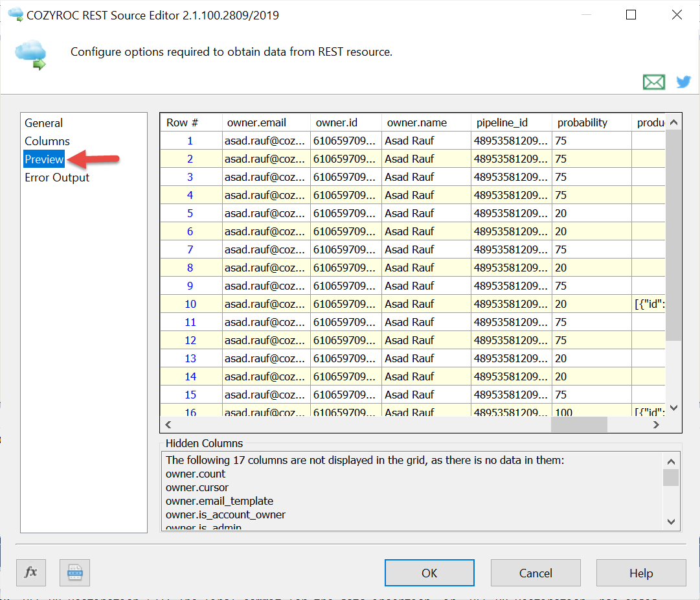Click the owner.is_account_owner hidden column entry
This screenshot has height=600, width=700.
pos(225,514)
